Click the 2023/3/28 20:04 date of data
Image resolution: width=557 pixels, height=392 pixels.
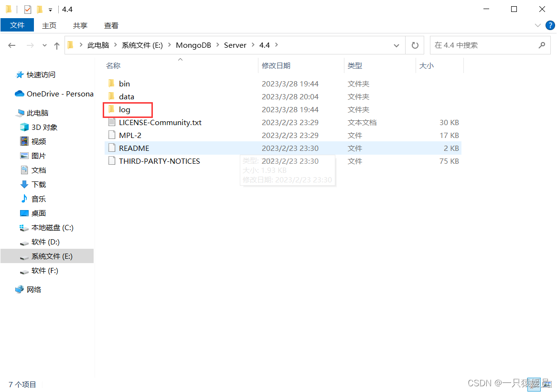290,96
